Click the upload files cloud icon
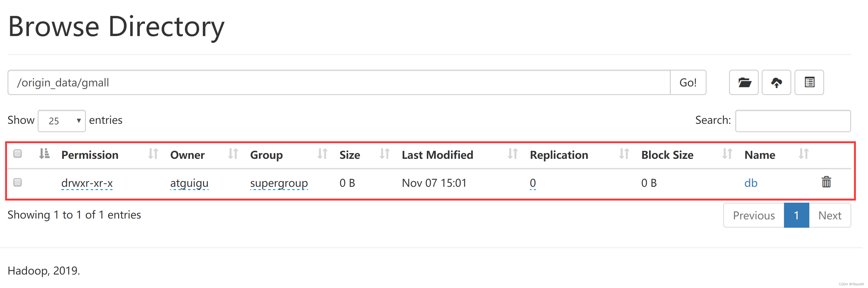 click(x=776, y=83)
